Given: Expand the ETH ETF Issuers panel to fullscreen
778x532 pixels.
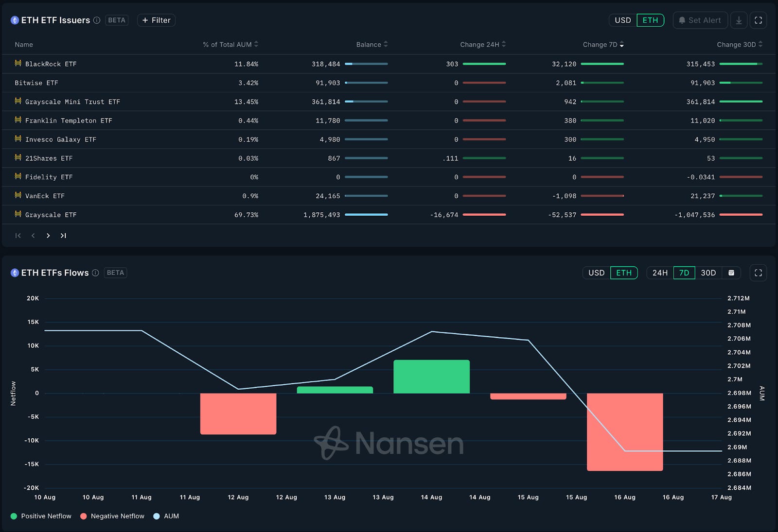Looking at the screenshot, I should (x=758, y=20).
